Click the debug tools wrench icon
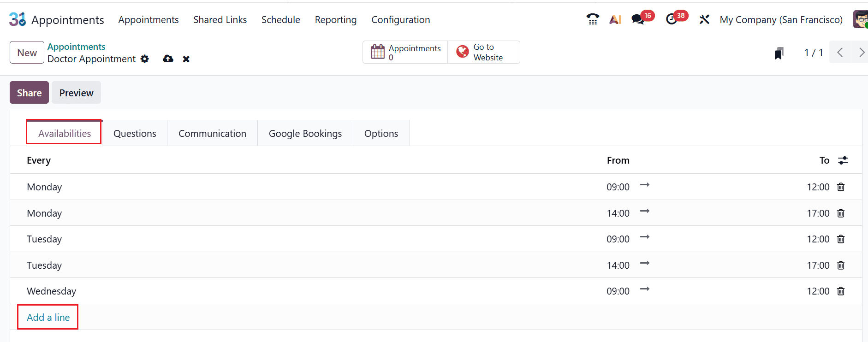868x342 pixels. point(704,19)
